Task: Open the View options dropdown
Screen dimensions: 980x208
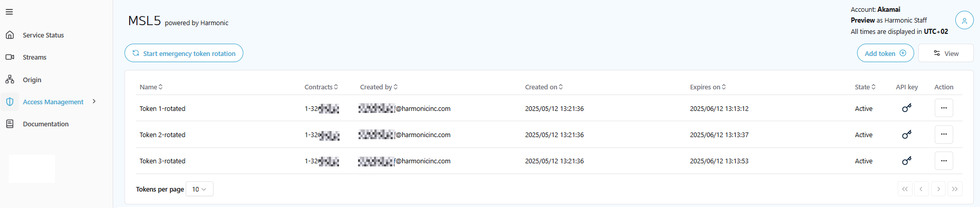Action: (946, 53)
